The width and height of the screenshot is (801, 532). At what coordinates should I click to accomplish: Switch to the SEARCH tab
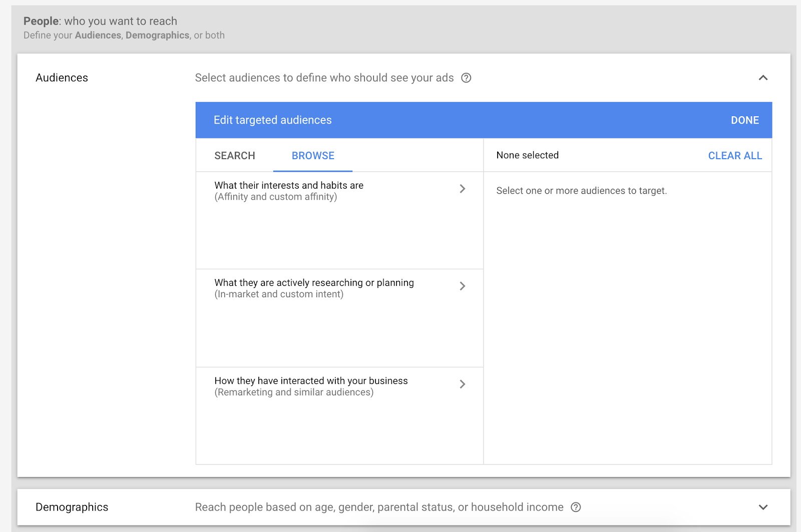tap(235, 156)
